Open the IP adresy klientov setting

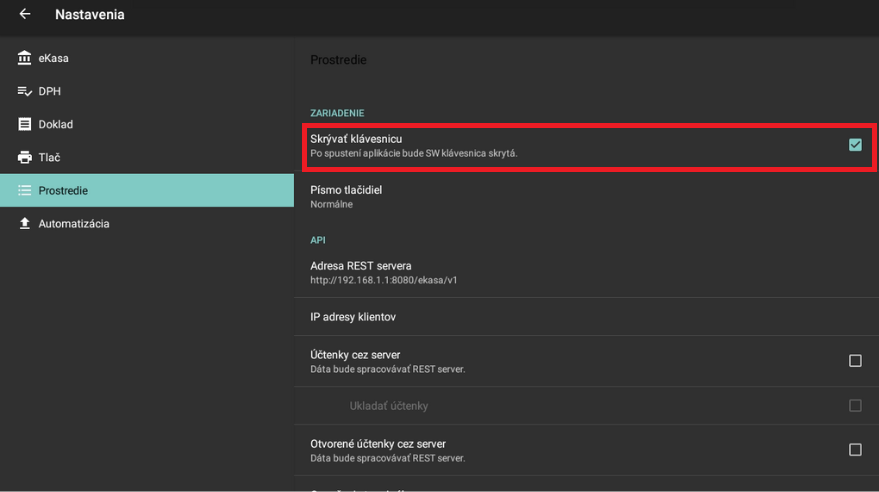pos(353,317)
